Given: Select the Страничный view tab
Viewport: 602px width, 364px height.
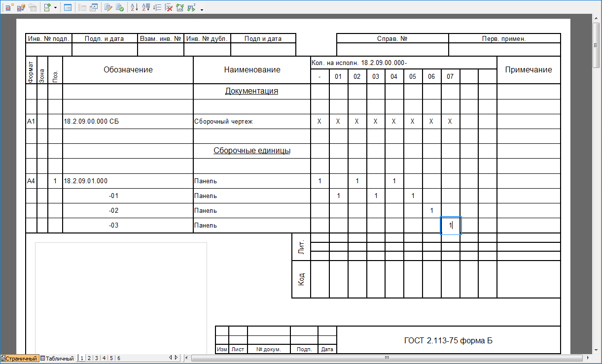Looking at the screenshot, I should (x=20, y=358).
